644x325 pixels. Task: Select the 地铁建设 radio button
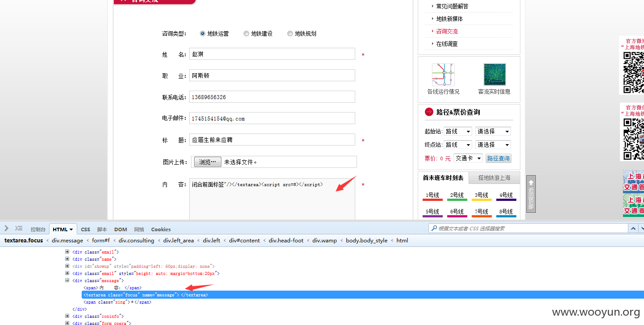[x=246, y=33]
